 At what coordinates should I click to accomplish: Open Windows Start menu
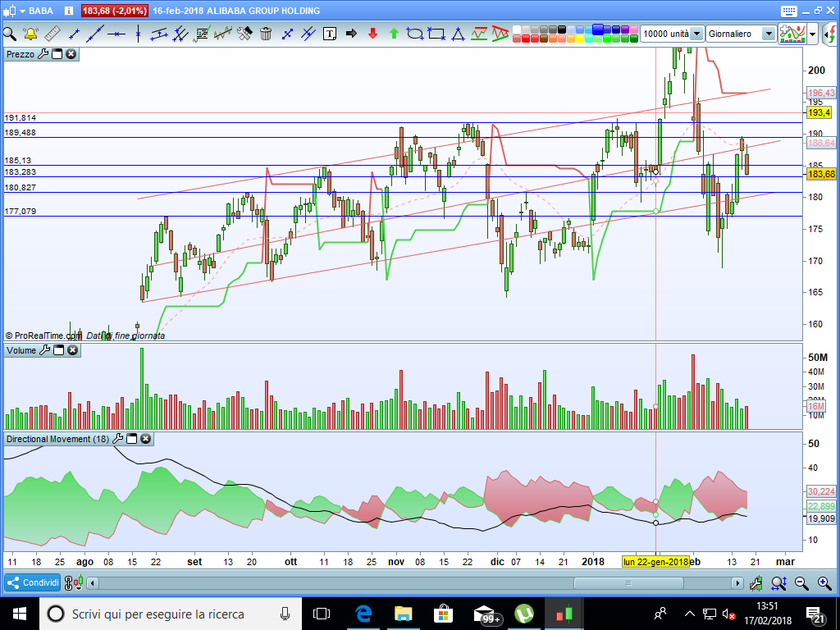20,614
